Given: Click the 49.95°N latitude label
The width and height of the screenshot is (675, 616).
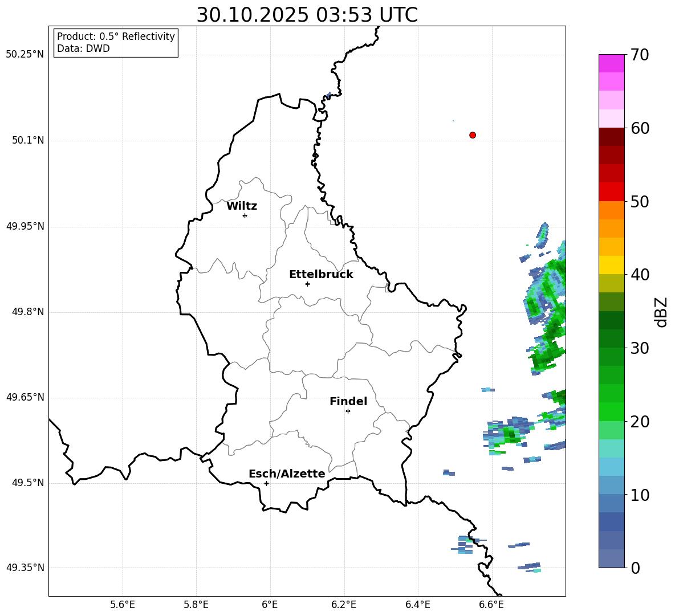Looking at the screenshot, I should [x=25, y=226].
